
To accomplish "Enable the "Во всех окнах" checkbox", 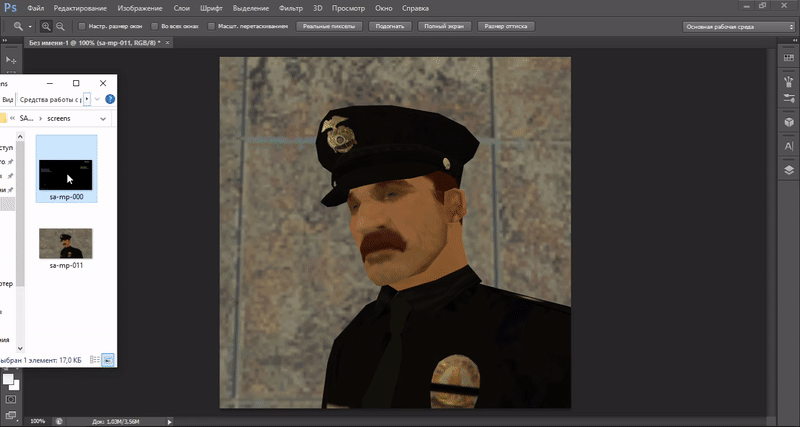I will click(155, 26).
